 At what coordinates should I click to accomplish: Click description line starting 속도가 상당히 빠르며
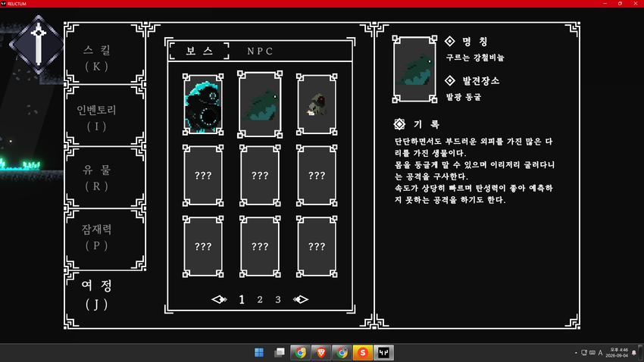point(474,188)
